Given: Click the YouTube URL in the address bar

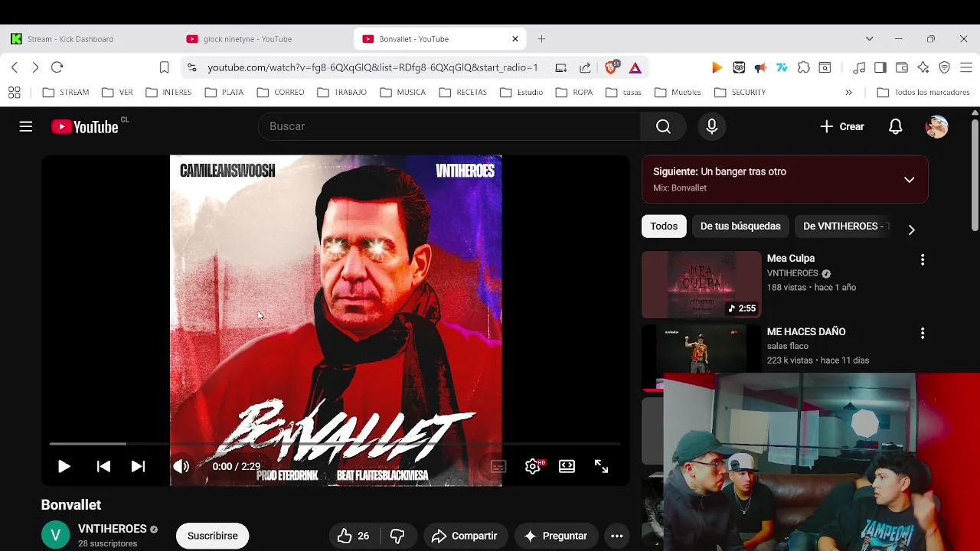Looking at the screenshot, I should [373, 67].
